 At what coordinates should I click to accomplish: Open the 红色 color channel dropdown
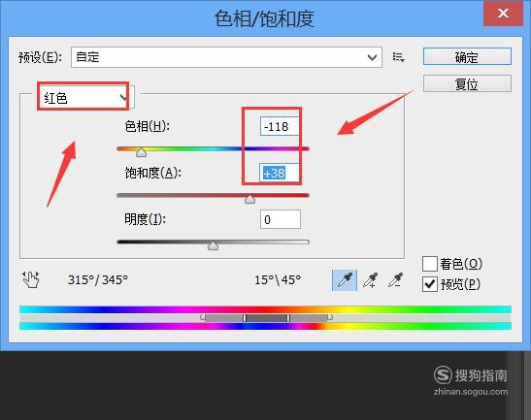(x=85, y=98)
